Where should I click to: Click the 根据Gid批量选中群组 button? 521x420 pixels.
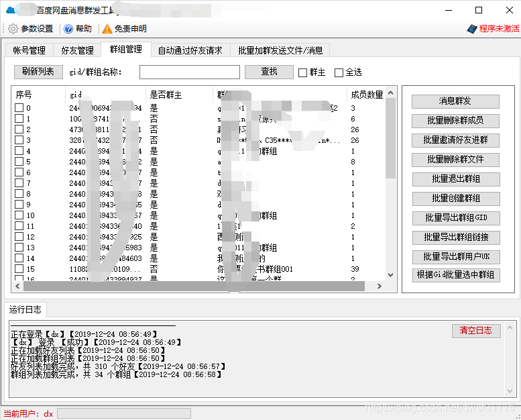click(456, 275)
